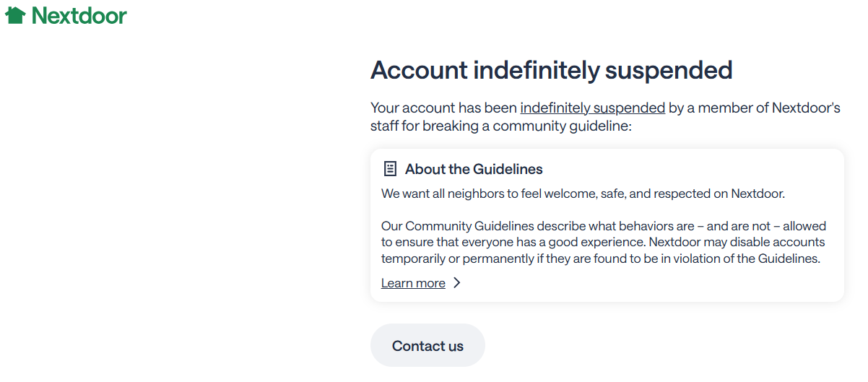Click the "Account indefinitely suspended" heading
The image size is (868, 382).
click(x=551, y=70)
